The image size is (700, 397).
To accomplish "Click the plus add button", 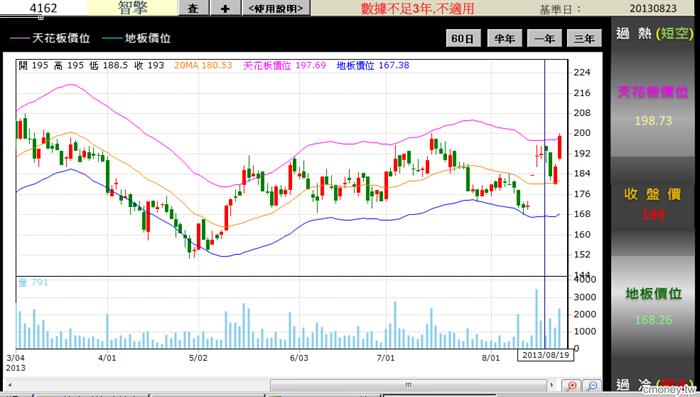I will [225, 8].
